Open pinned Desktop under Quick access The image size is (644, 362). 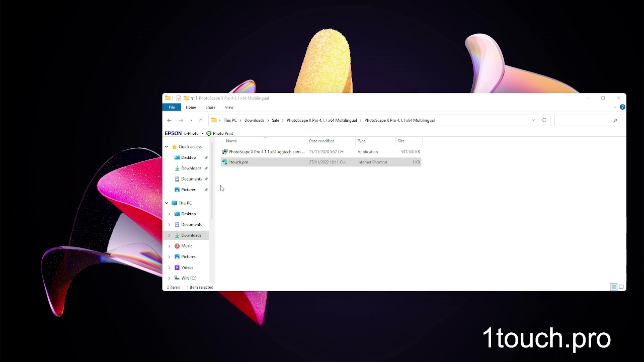click(188, 157)
